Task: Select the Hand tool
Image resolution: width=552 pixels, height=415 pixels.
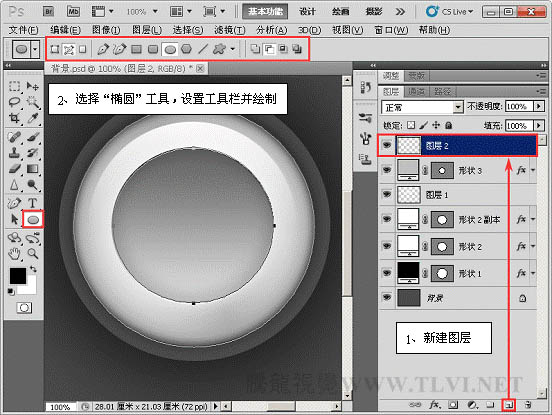Action: (14, 253)
